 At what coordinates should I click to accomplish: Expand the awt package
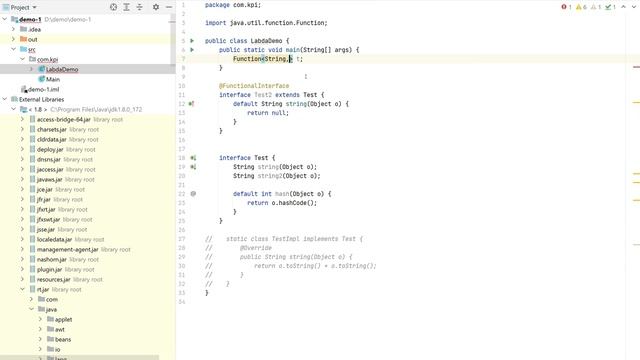(40, 329)
